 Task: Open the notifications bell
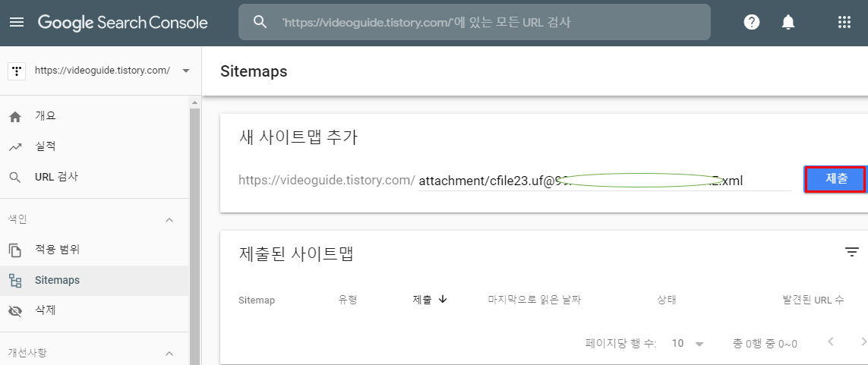(788, 22)
